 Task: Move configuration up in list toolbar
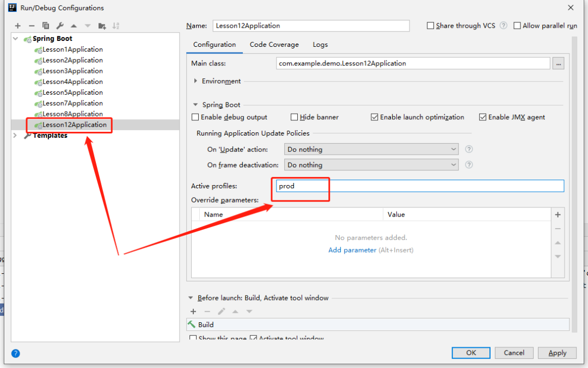[74, 26]
